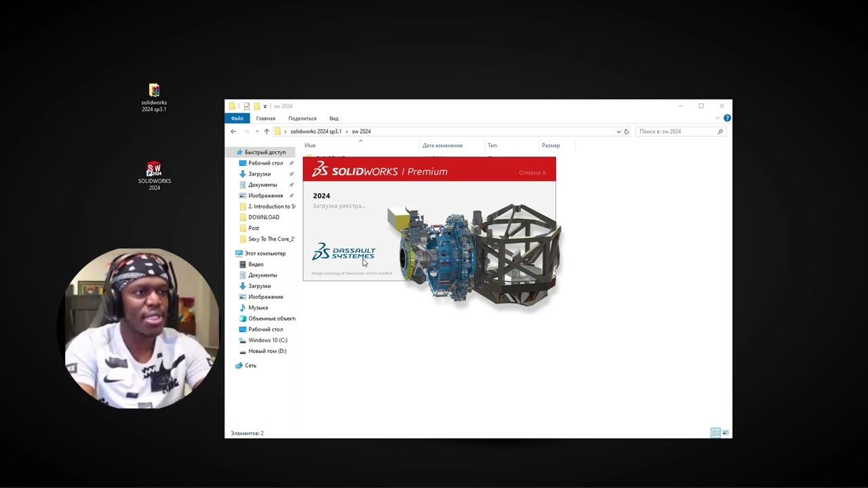Expand the breadcrumb chevron after solidworks 2024 sp3.1
Image resolution: width=868 pixels, height=488 pixels.
[x=347, y=131]
